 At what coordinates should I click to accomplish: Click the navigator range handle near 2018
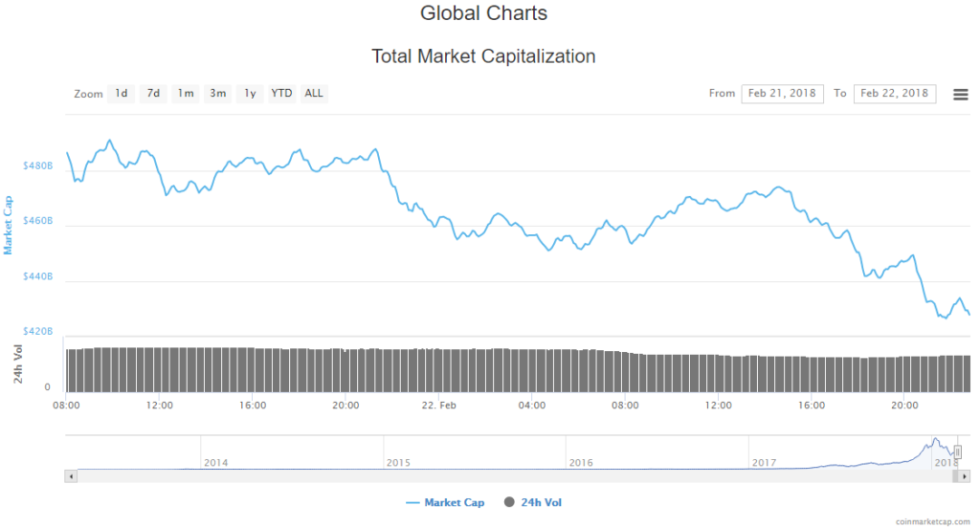(957, 451)
